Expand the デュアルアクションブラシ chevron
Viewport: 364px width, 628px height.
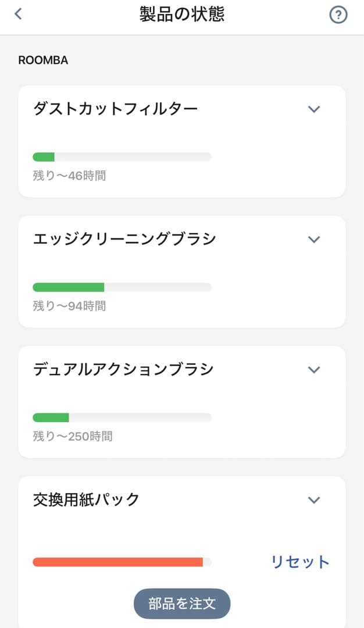pyautogui.click(x=314, y=369)
